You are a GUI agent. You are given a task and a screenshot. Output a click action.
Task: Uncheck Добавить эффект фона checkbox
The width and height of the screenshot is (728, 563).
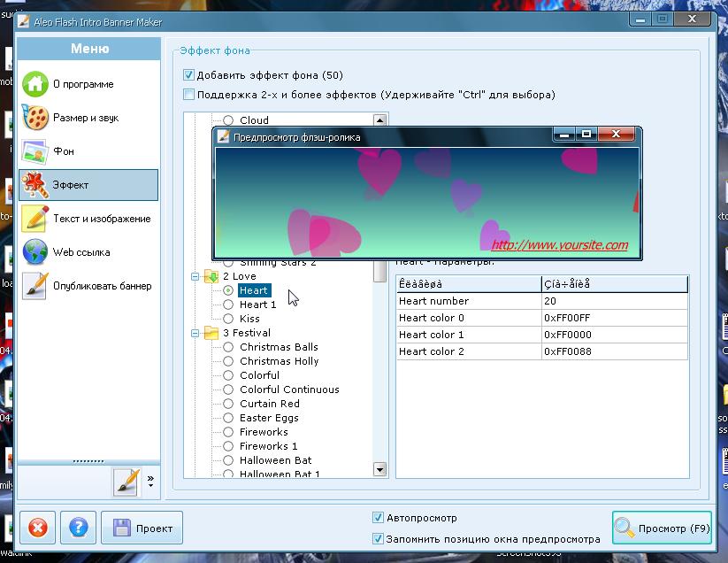point(188,76)
